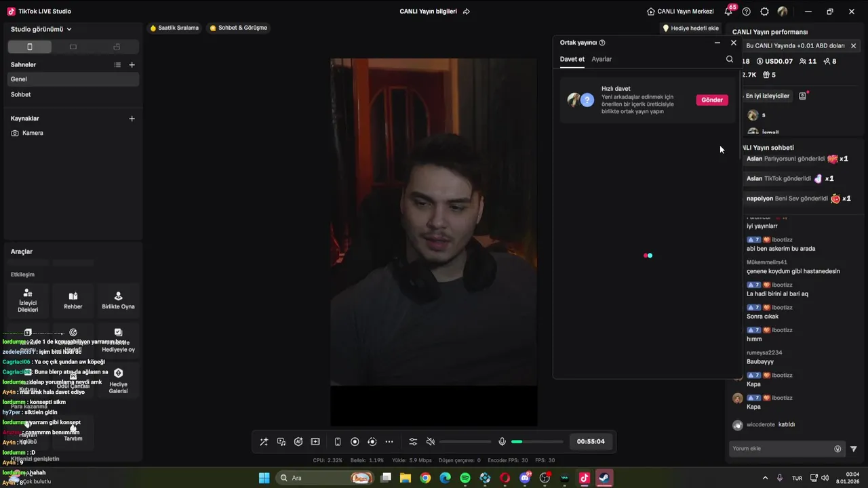Open Steam from the taskbar
The height and width of the screenshot is (488, 868).
click(604, 478)
